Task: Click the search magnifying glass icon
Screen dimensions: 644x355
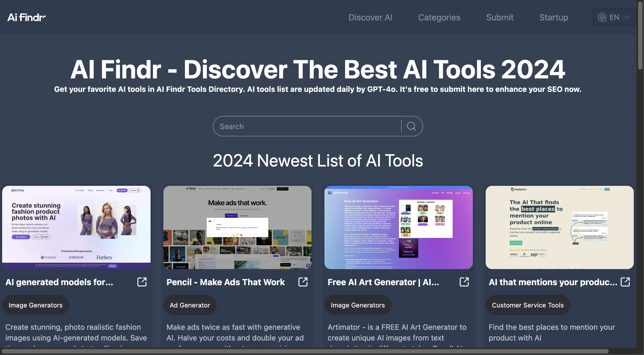Action: coord(410,126)
